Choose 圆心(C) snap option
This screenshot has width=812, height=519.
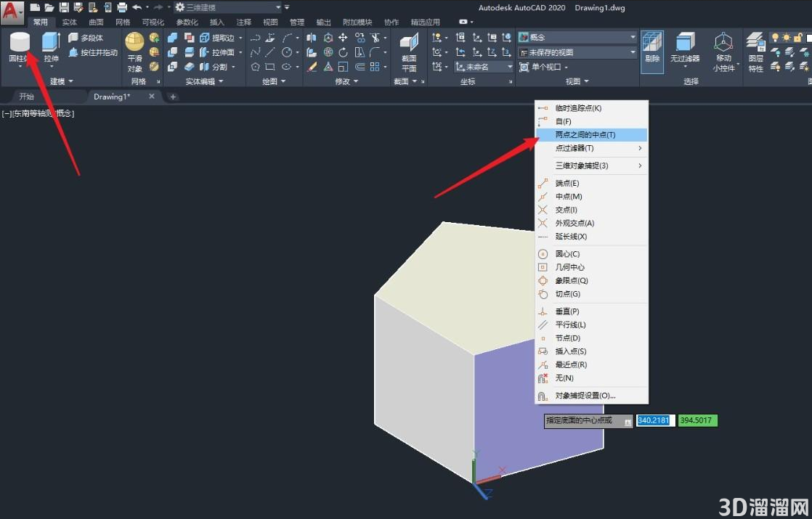click(x=591, y=253)
